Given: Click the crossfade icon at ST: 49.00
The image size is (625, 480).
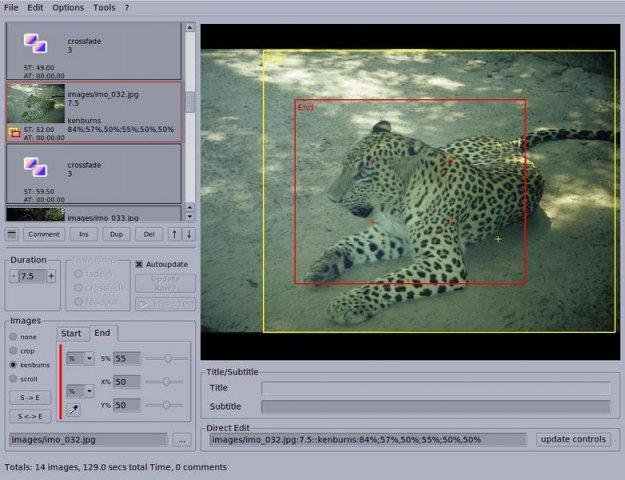Looking at the screenshot, I should (x=35, y=43).
